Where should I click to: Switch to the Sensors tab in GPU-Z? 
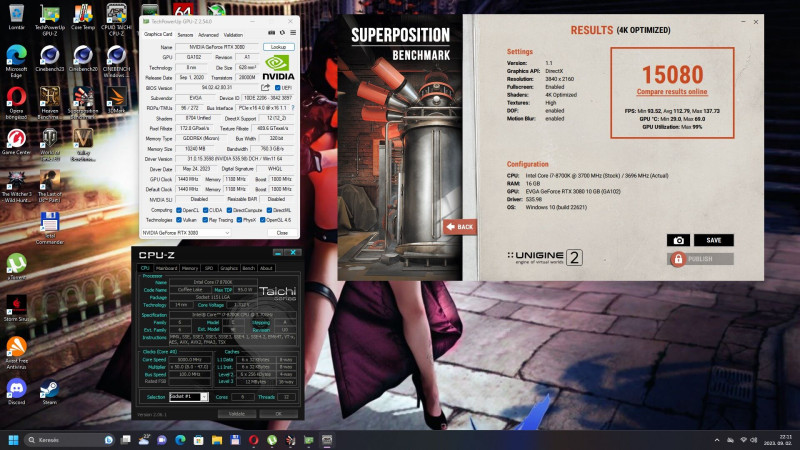(185, 35)
